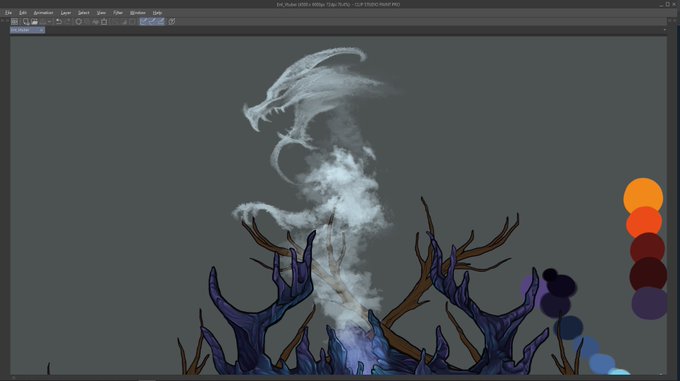Click the Clear circle icon
680x381 pixels.
pos(78,21)
